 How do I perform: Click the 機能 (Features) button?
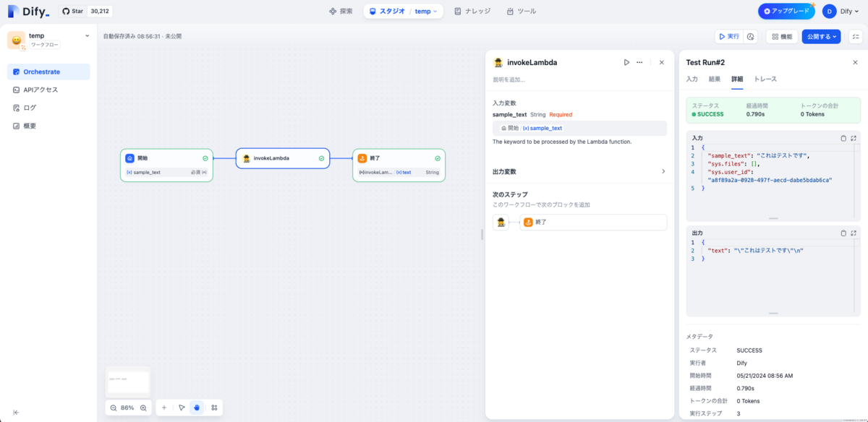tap(782, 36)
